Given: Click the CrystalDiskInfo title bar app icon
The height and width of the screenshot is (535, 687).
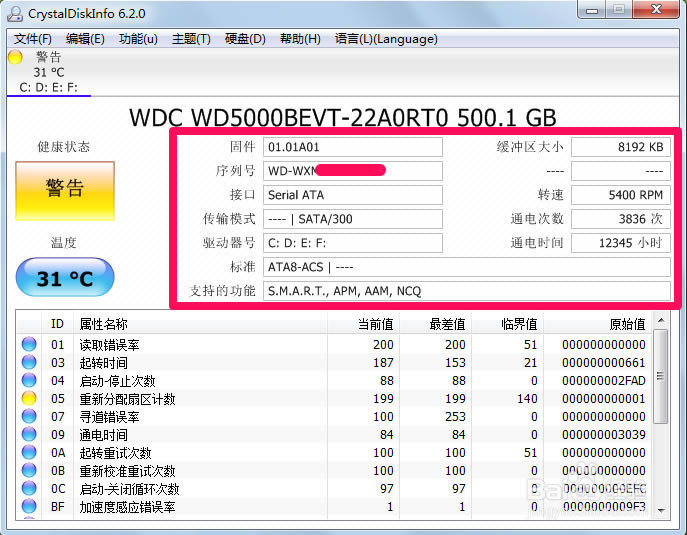Looking at the screenshot, I should [x=14, y=14].
